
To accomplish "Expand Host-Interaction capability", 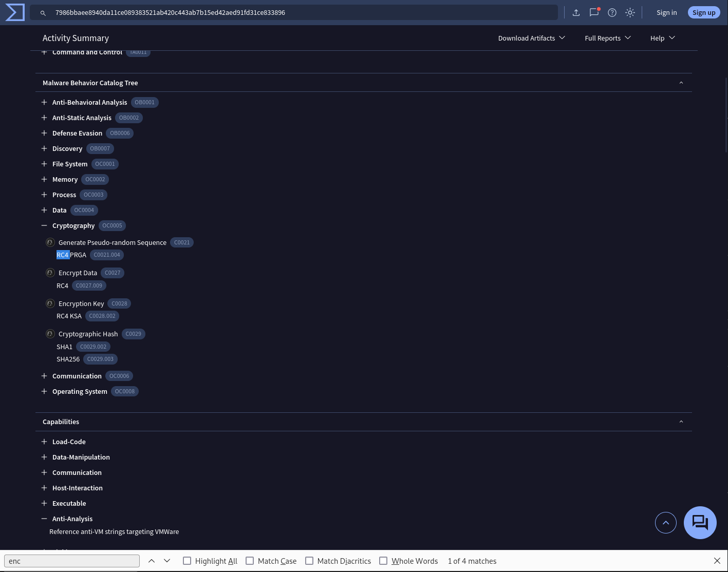I will [44, 488].
